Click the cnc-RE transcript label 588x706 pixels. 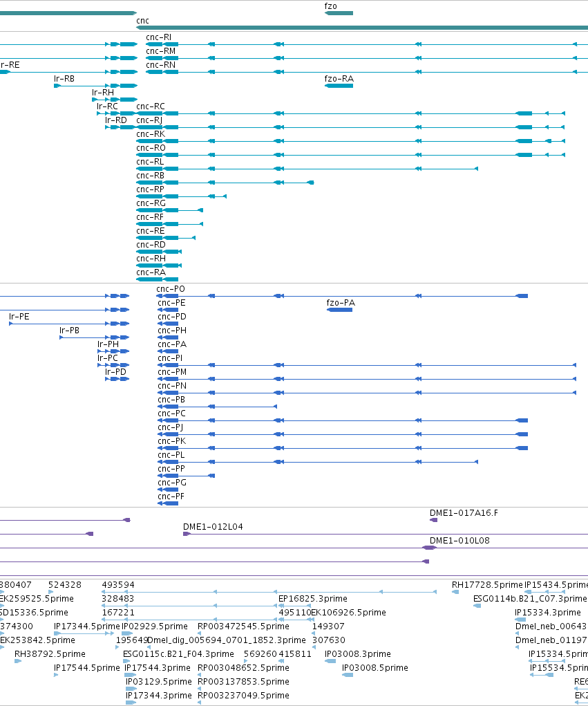[151, 231]
